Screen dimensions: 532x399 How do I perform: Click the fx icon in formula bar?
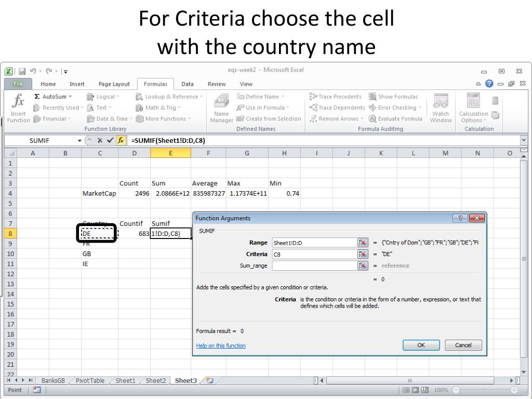tap(121, 140)
